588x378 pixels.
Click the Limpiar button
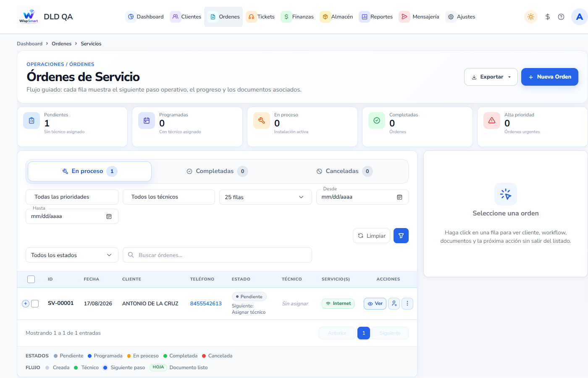coord(372,236)
